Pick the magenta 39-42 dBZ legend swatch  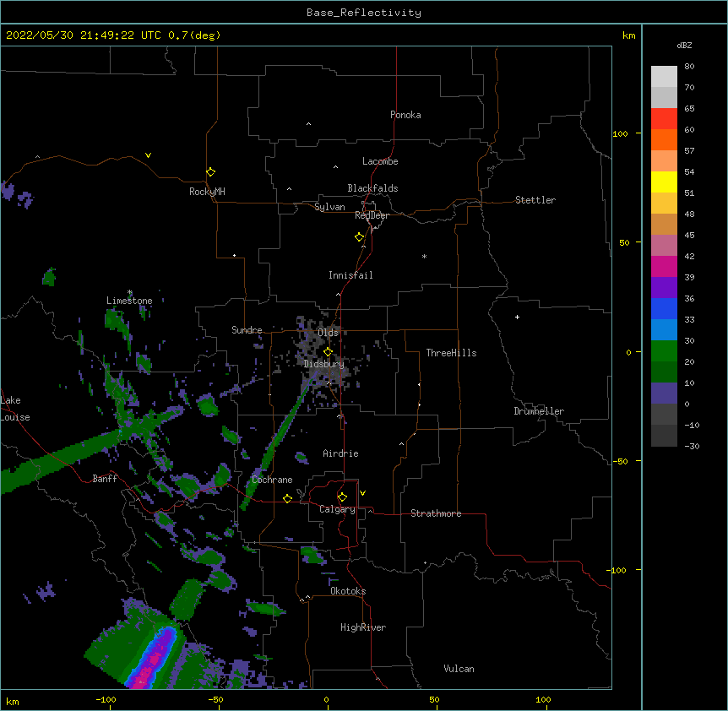coord(664,266)
